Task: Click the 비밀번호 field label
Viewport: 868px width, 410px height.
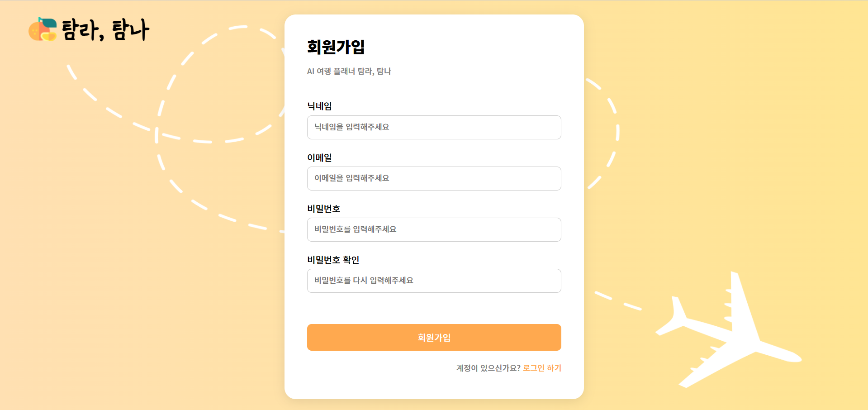Action: coord(323,209)
